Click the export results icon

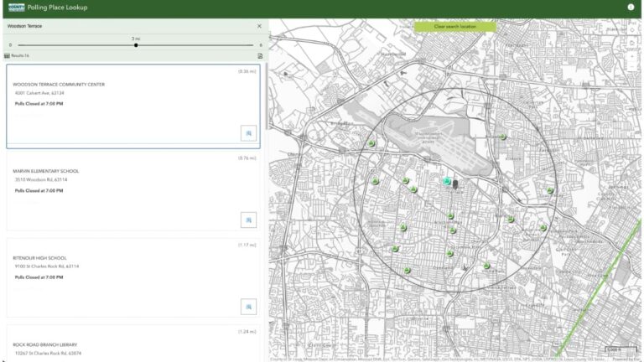(x=260, y=55)
